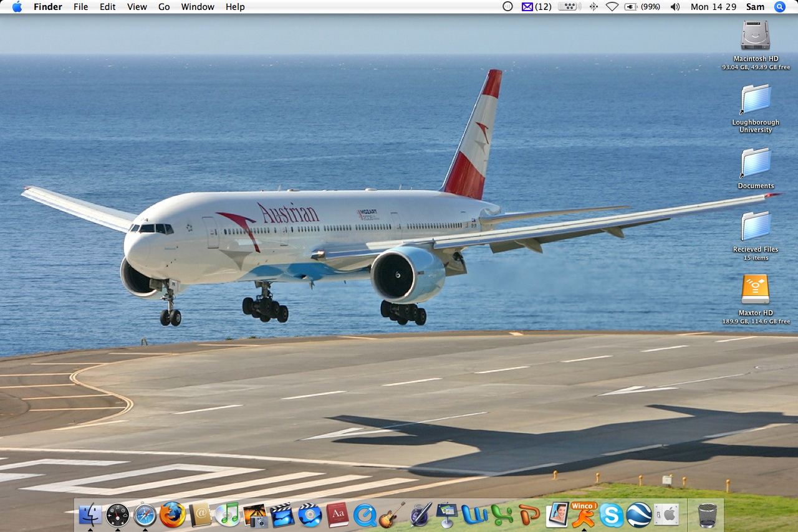This screenshot has height=532, width=798.
Task: Launch iTunes from the dock
Action: 228,515
